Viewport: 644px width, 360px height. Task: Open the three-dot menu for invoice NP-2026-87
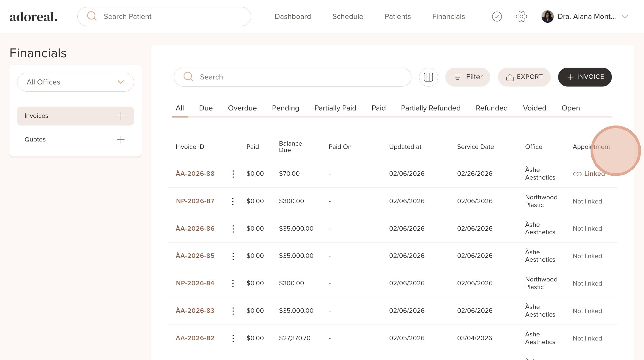point(233,201)
